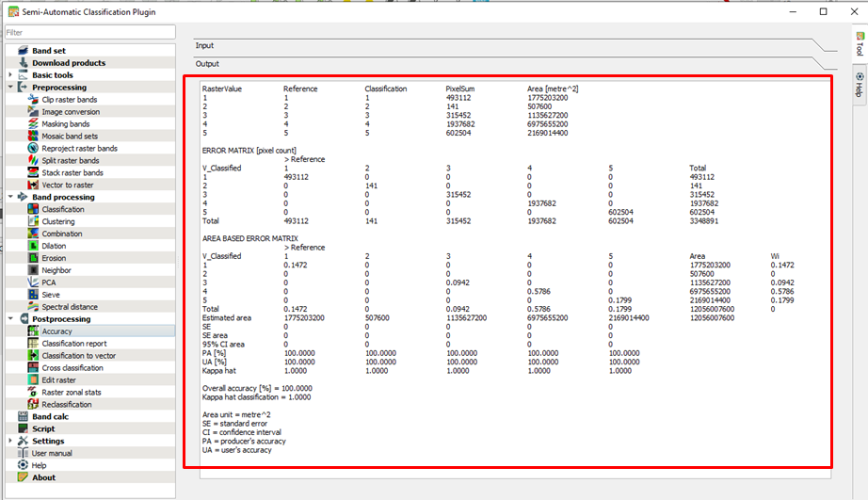Click the Vector to raster icon
The height and width of the screenshot is (500, 868).
point(33,185)
